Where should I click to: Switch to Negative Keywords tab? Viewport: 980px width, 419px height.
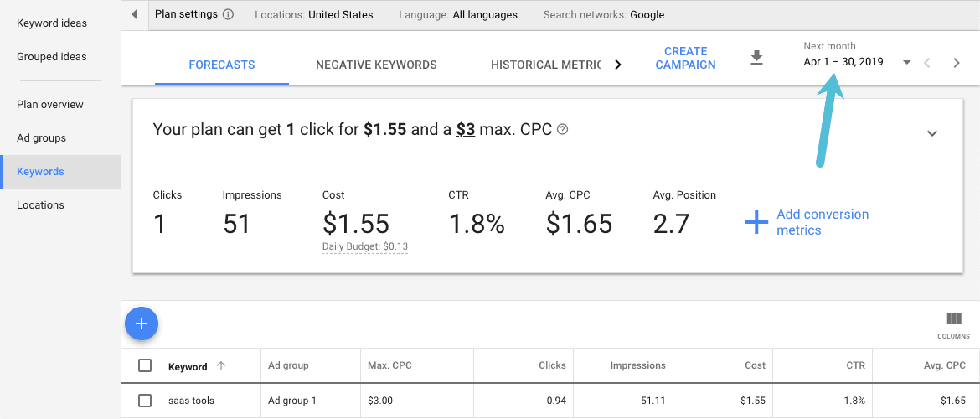click(x=376, y=65)
